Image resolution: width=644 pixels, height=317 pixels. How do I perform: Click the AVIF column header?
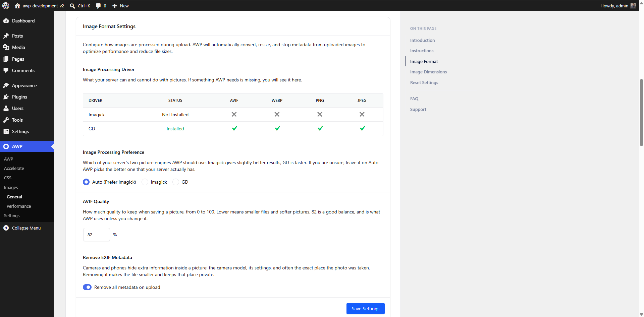point(234,100)
